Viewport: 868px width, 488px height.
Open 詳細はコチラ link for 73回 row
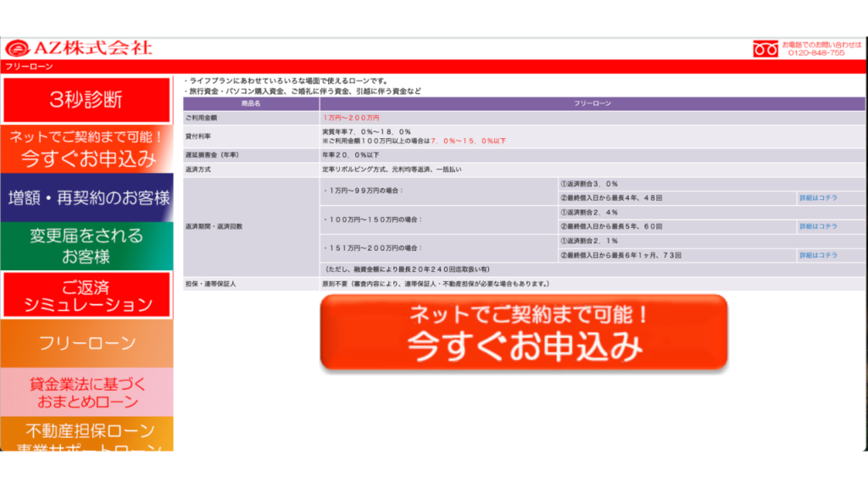click(818, 255)
